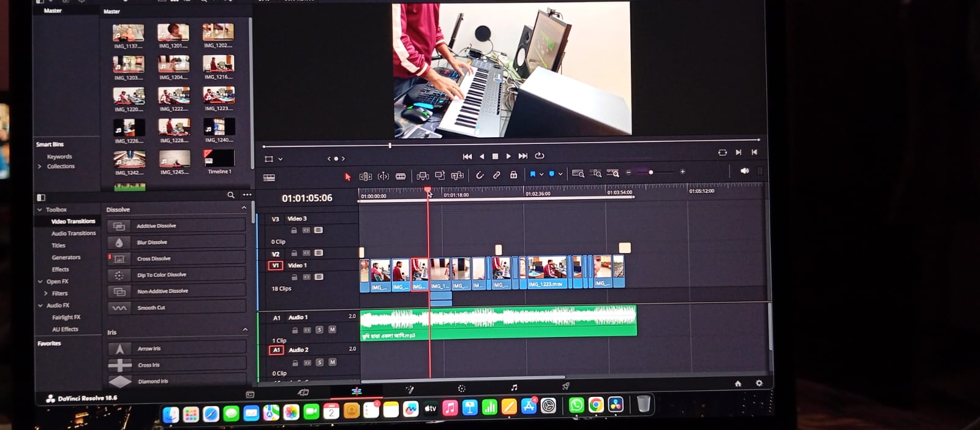Screen dimensions: 980x430
Task: Toggle lock on Video 1 track
Action: click(295, 277)
